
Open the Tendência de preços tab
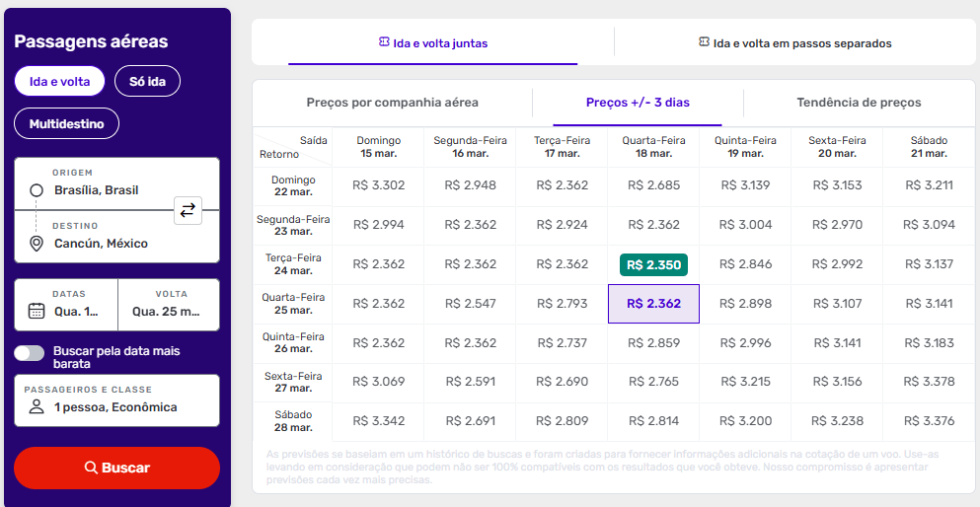[x=859, y=103]
